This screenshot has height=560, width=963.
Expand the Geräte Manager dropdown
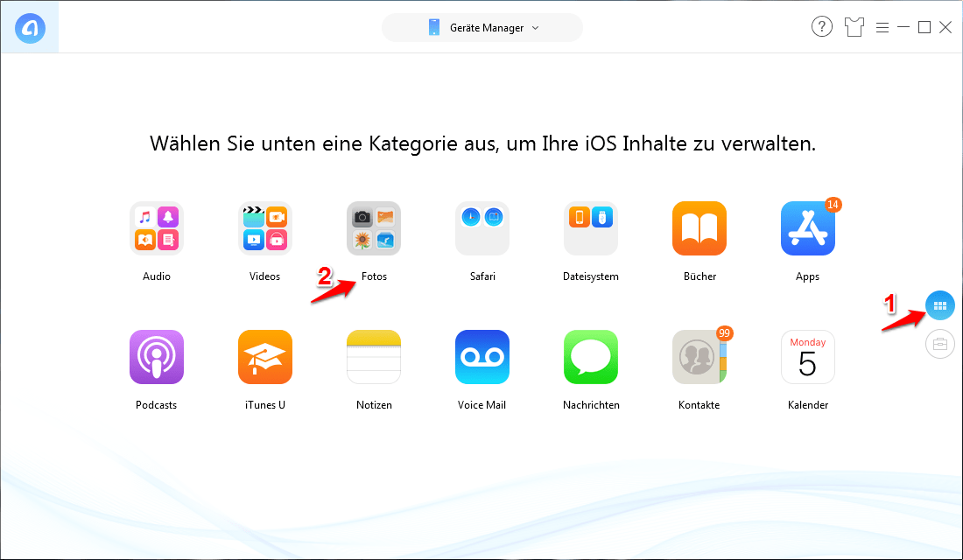pos(481,27)
